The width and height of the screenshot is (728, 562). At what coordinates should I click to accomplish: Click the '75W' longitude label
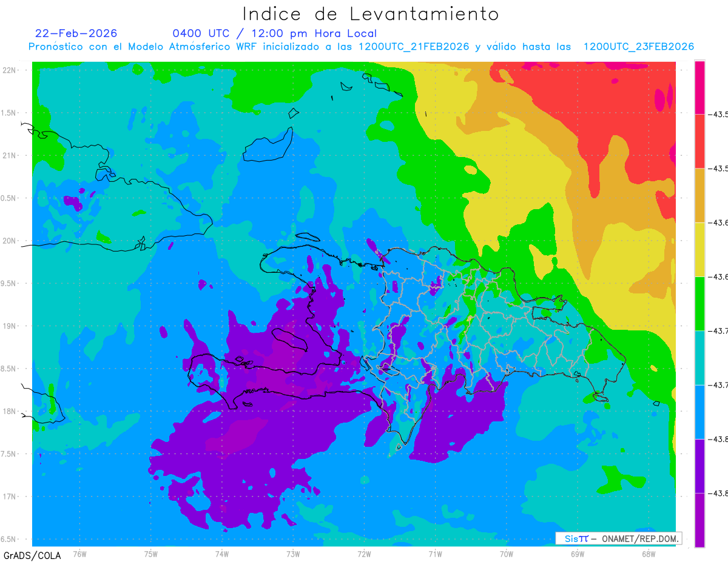click(150, 554)
